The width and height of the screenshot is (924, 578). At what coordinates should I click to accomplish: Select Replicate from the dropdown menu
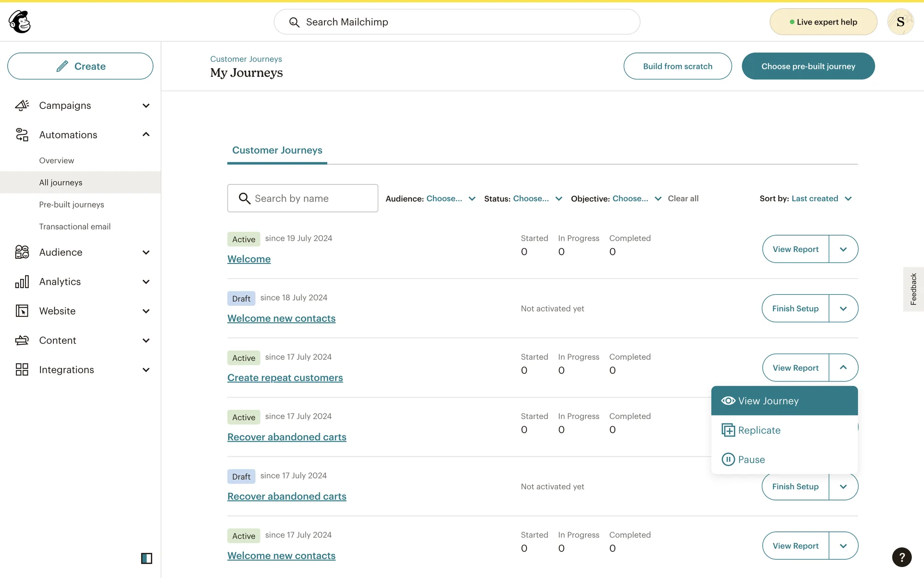759,430
